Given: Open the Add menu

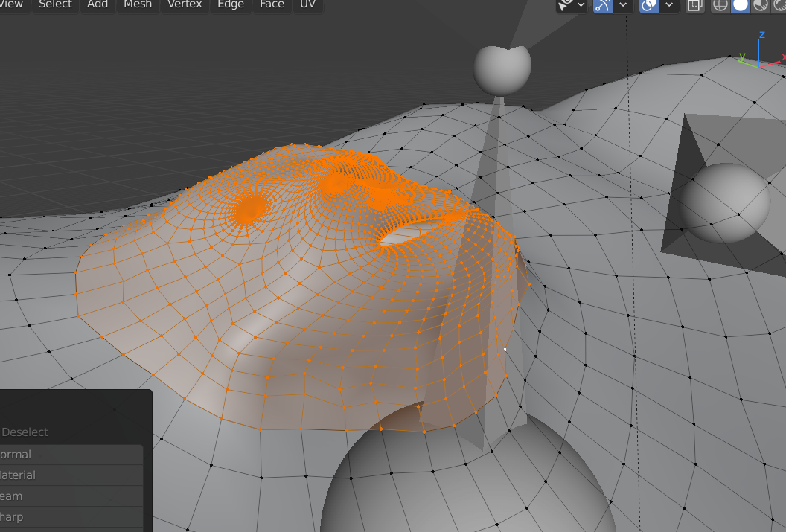Looking at the screenshot, I should click(x=98, y=4).
